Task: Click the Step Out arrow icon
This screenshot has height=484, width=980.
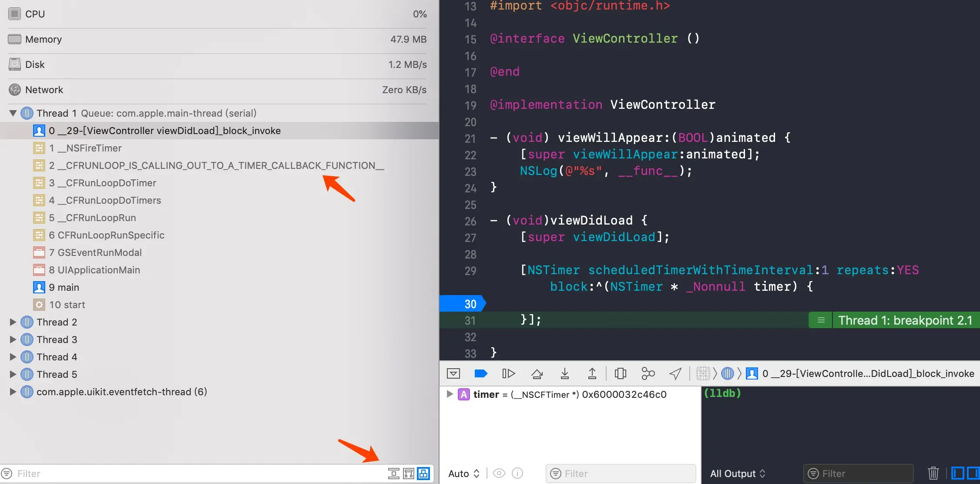Action: pyautogui.click(x=592, y=373)
